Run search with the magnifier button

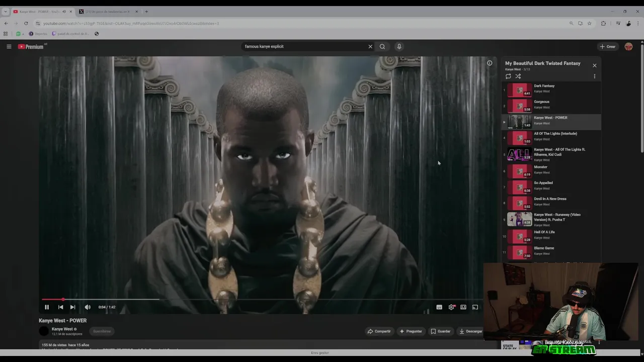382,46
